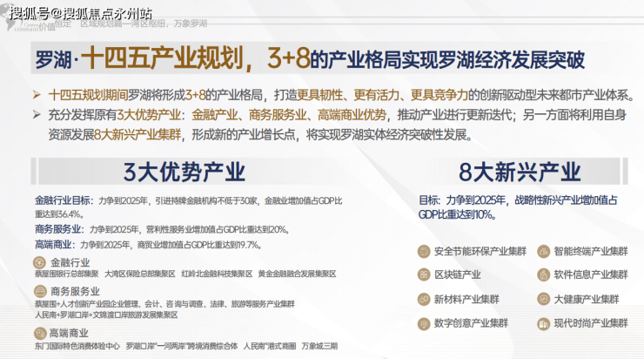Select the 数字创意产业集群 icon

(x=424, y=323)
